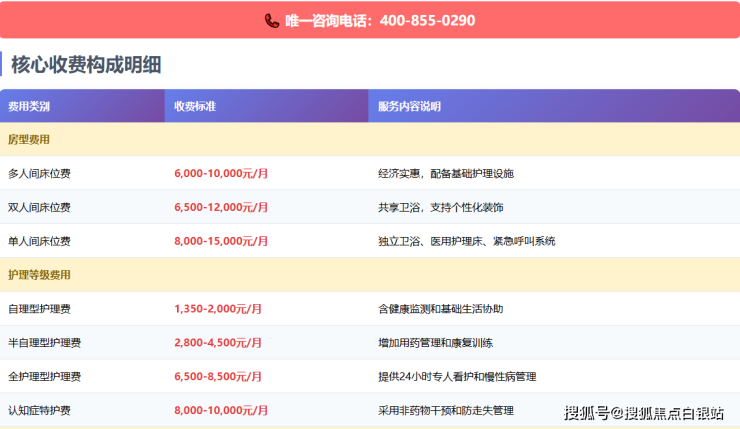This screenshot has width=740, height=429.
Task: Click the 房型费用 section row
Action: (29, 140)
